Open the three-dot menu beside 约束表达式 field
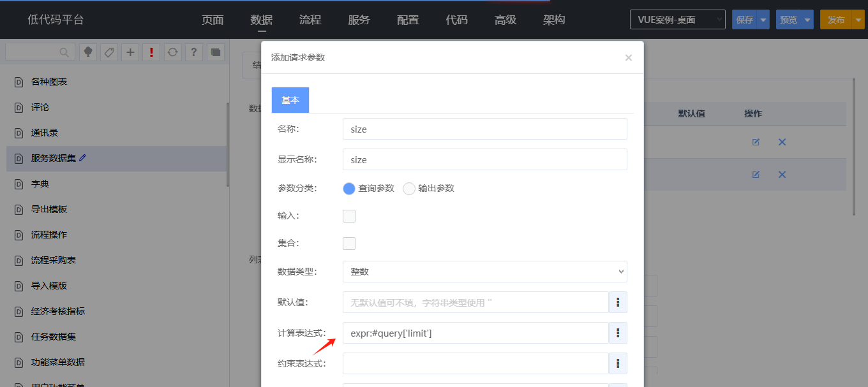This screenshot has height=387, width=868. point(618,363)
